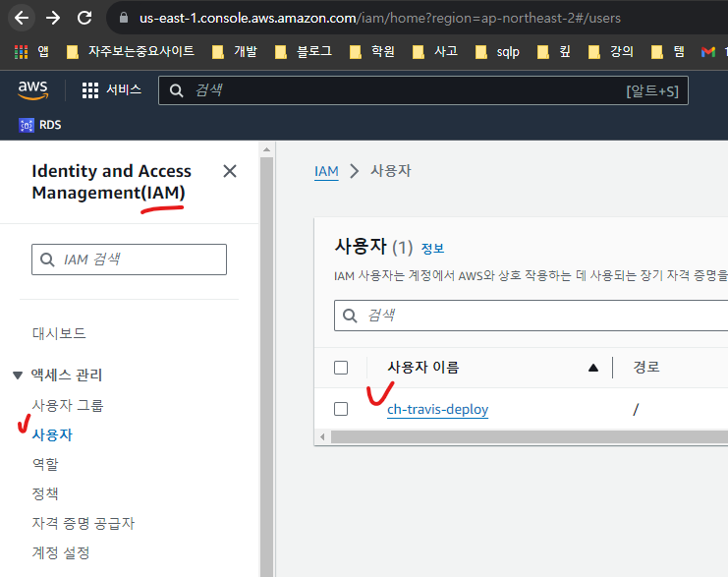Open the Gmail bookmark icon
Image resolution: width=728 pixels, height=577 pixels.
(708, 52)
